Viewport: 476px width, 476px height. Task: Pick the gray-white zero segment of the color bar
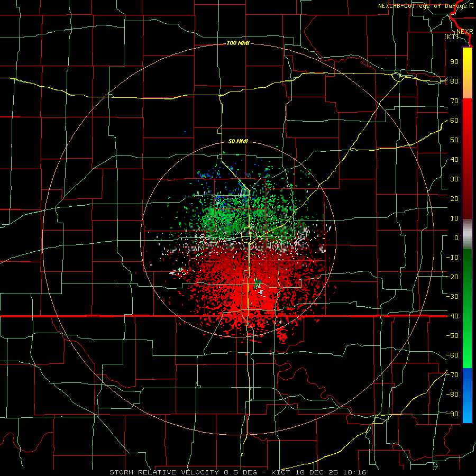(x=467, y=235)
